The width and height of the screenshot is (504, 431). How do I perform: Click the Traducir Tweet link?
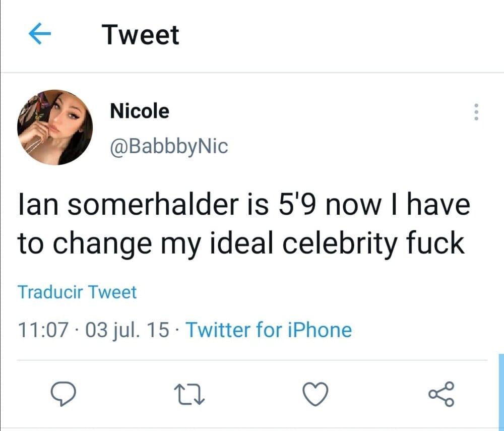pos(77,292)
